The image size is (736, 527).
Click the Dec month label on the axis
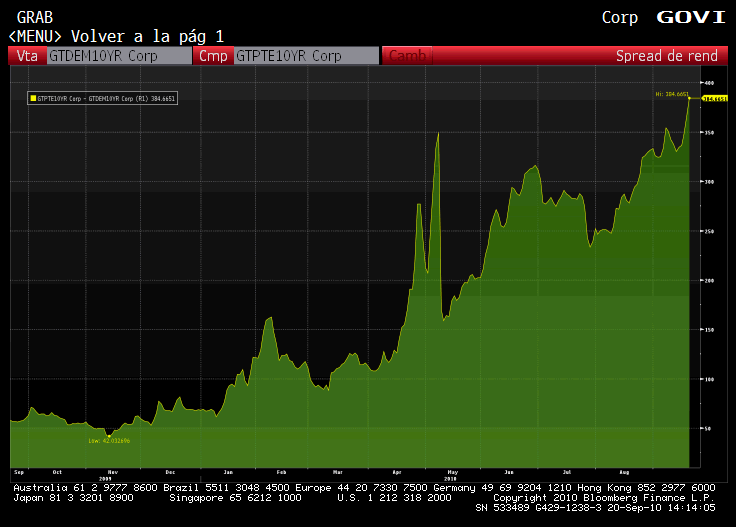tap(170, 472)
